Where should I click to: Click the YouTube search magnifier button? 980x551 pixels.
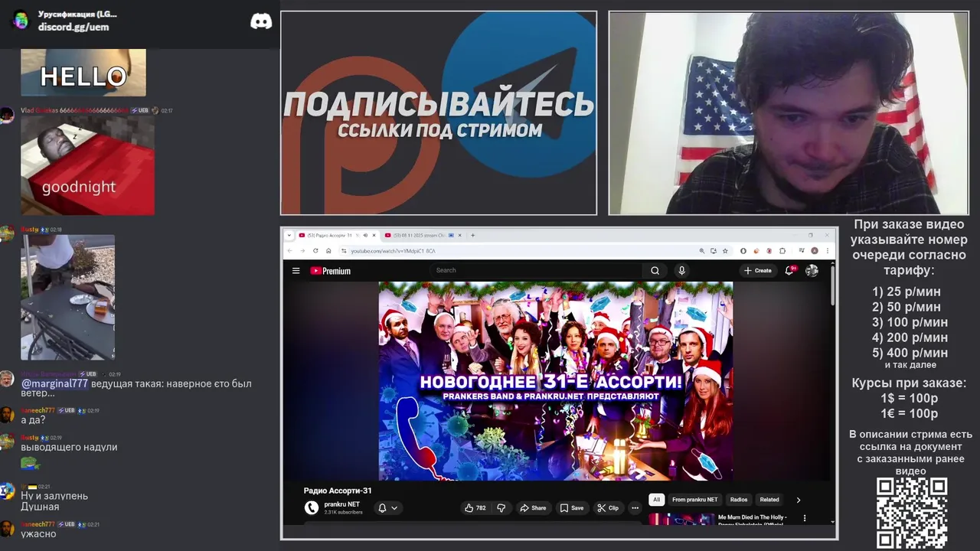655,270
